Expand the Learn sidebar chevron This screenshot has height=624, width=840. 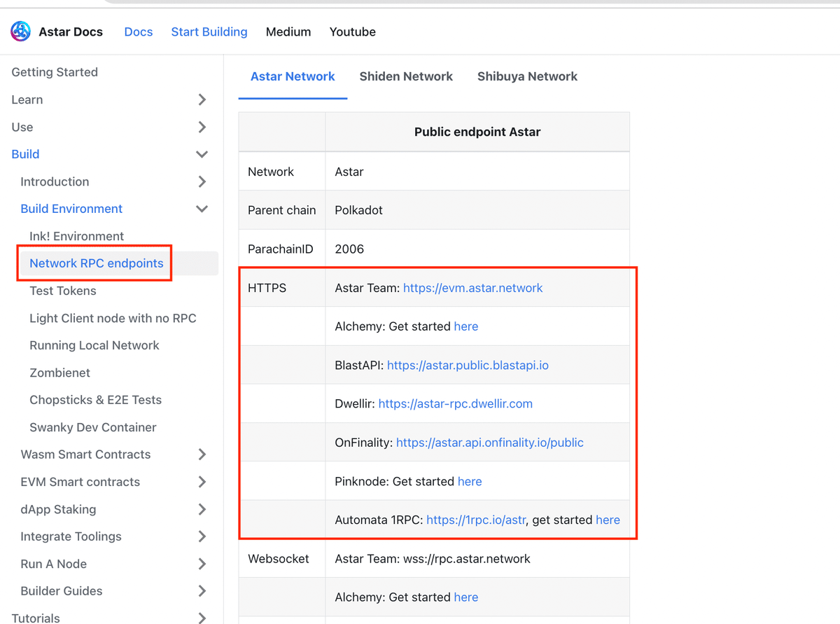tap(202, 99)
